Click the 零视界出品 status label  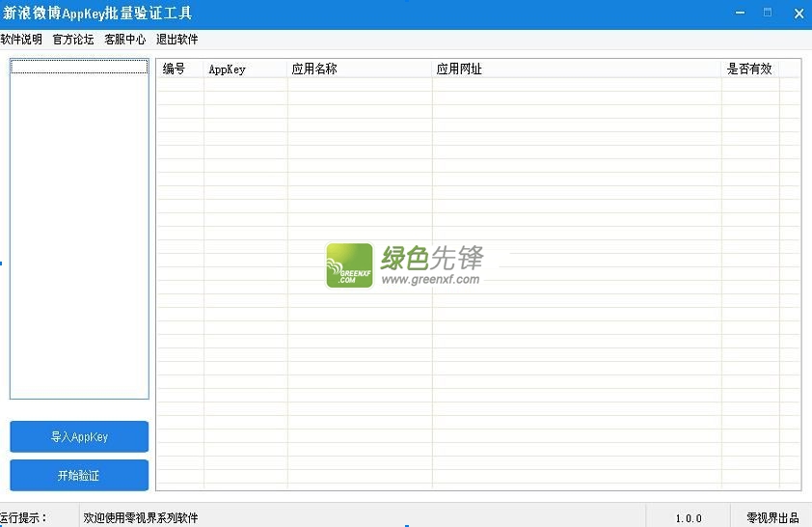pyautogui.click(x=772, y=517)
